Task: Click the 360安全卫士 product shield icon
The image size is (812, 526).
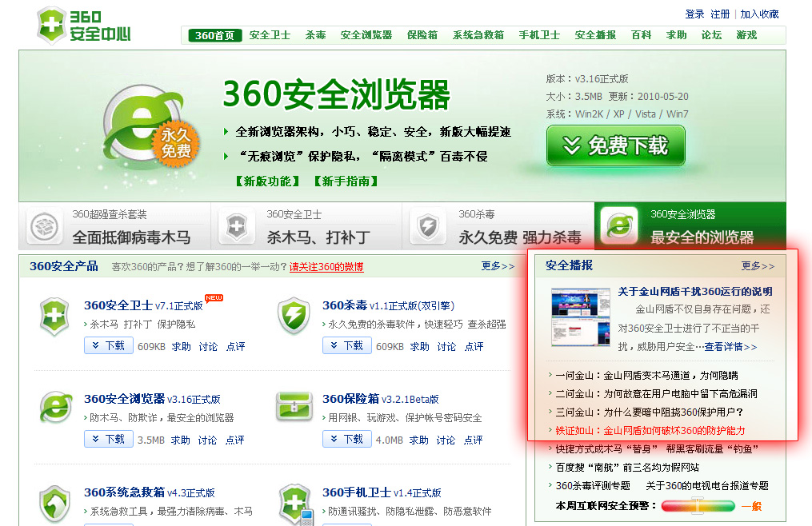Action: coord(54,316)
